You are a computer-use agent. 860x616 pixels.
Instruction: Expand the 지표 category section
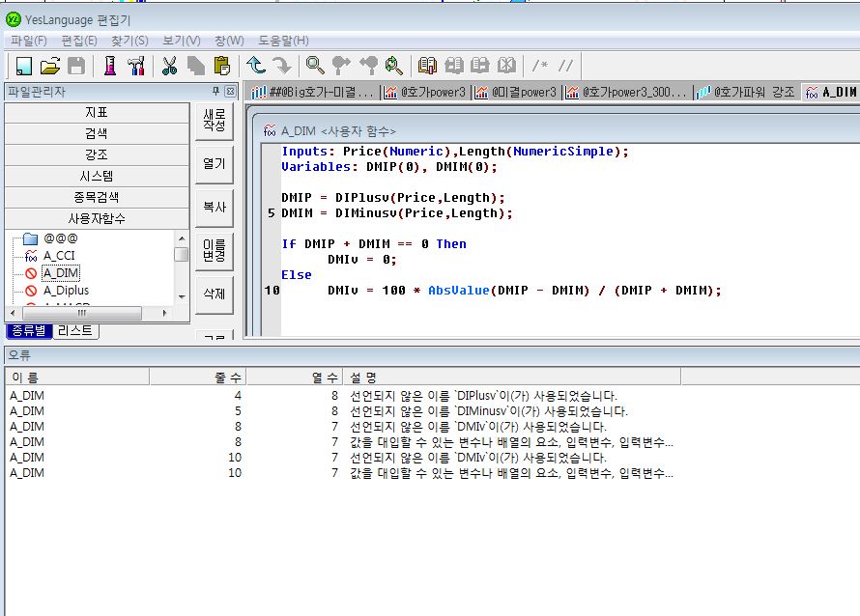pyautogui.click(x=96, y=113)
